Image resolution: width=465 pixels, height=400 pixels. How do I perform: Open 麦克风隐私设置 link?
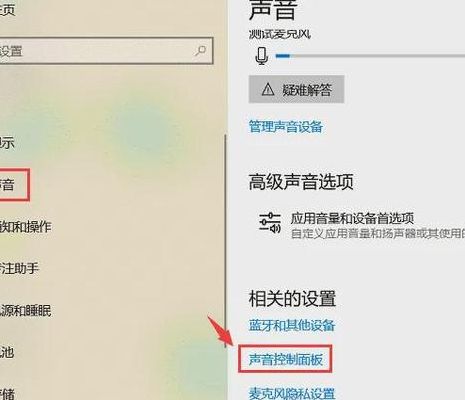(292, 393)
